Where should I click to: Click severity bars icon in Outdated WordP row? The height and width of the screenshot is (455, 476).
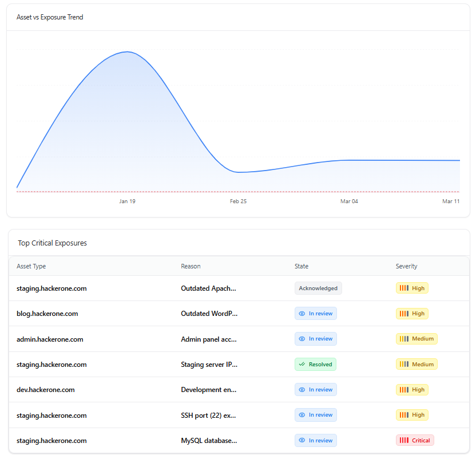(404, 314)
